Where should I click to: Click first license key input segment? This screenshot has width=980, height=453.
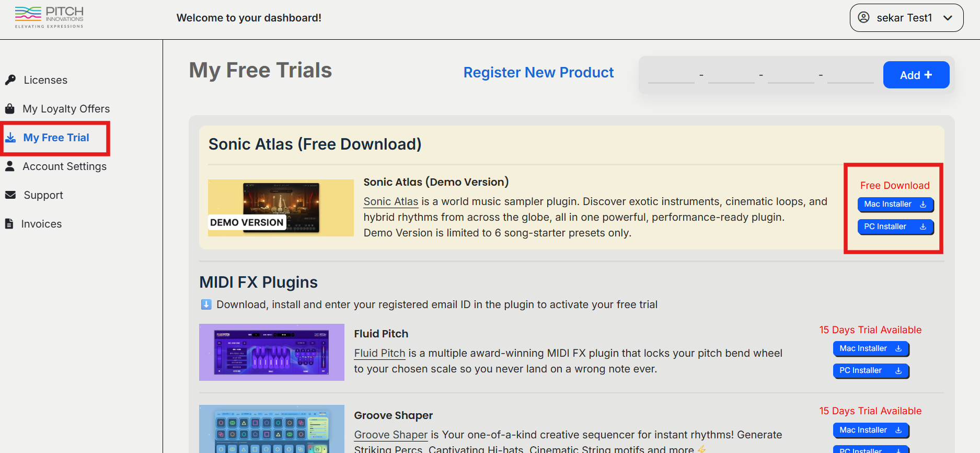click(671, 75)
